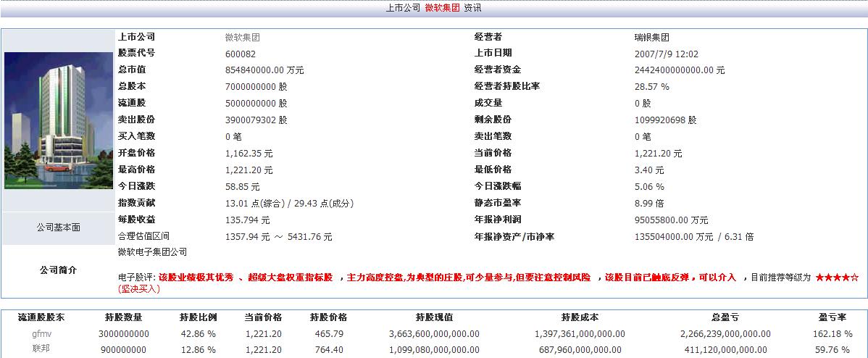Image resolution: width=868 pixels, height=358 pixels.
Task: Click the total shares 7000000000 股
Action: (x=256, y=87)
